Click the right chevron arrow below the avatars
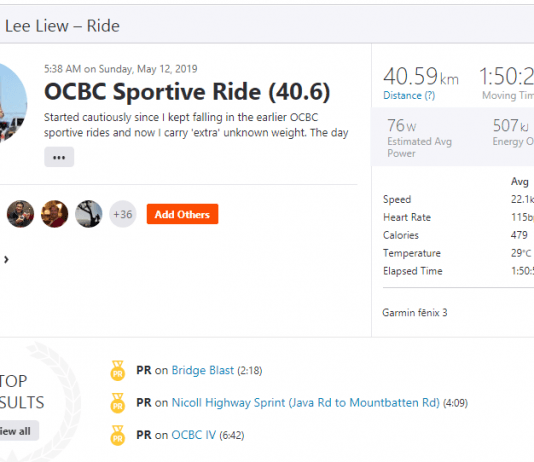The width and height of the screenshot is (534, 462). tap(6, 260)
